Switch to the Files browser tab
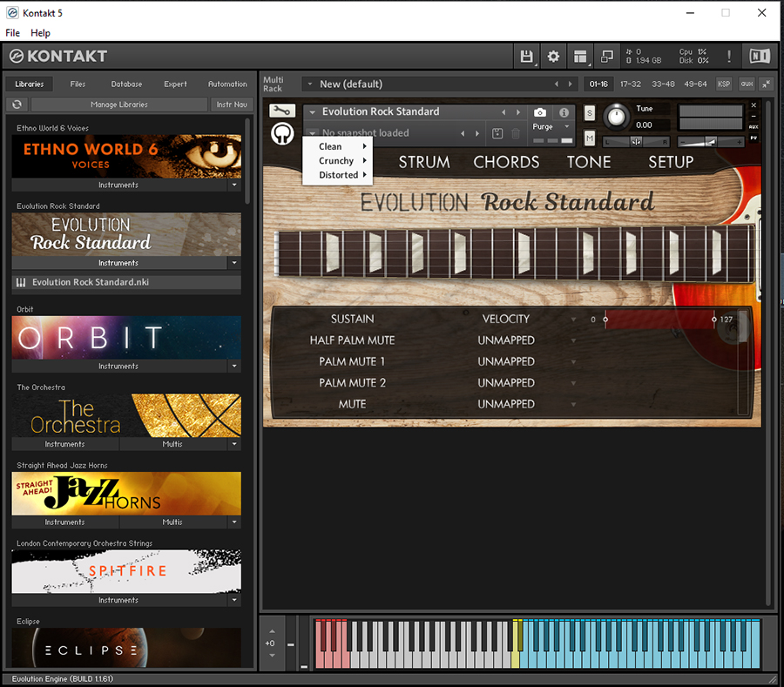The image size is (784, 687). tap(78, 84)
